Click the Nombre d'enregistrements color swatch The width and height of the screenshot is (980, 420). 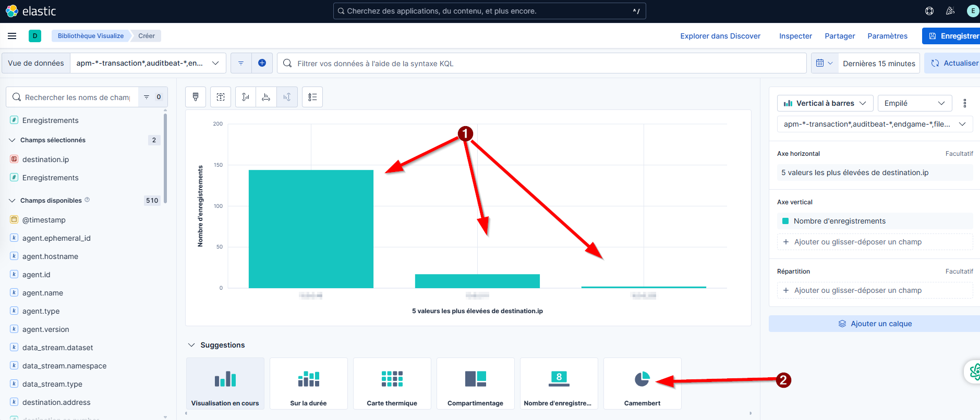click(x=785, y=221)
